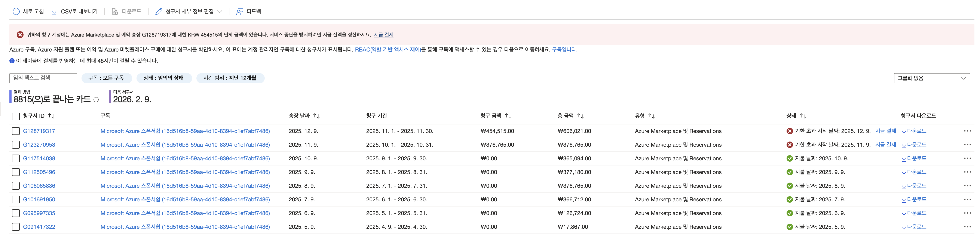Download invoice G091417322 via 다운로드
This screenshot has height=248, width=980.
click(914, 227)
